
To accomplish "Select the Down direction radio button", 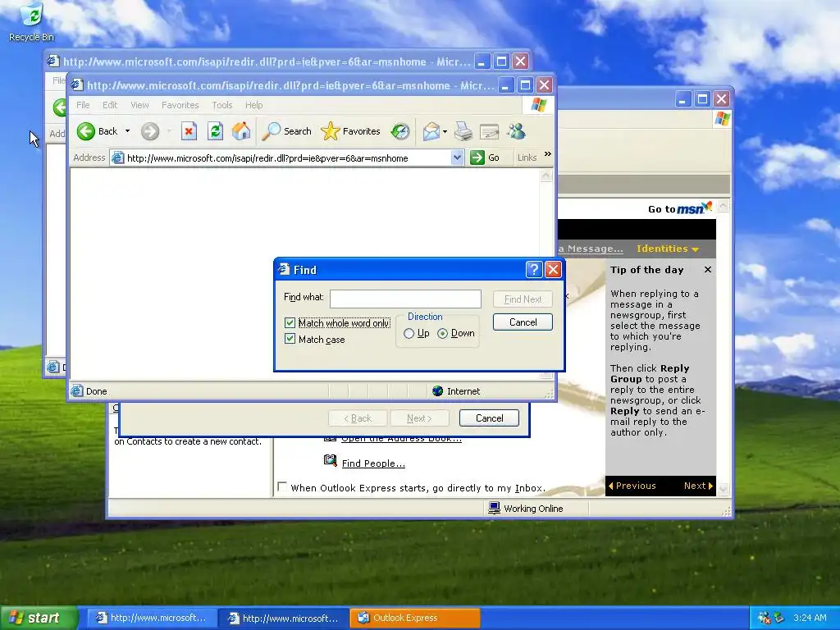I will click(442, 333).
